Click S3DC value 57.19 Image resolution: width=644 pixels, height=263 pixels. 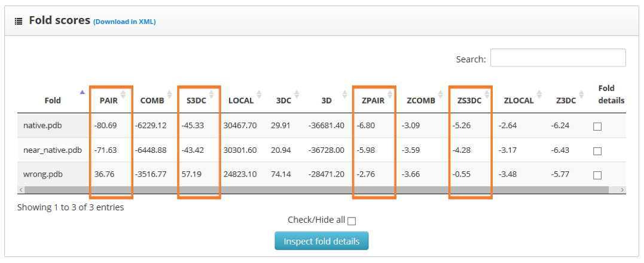point(191,174)
